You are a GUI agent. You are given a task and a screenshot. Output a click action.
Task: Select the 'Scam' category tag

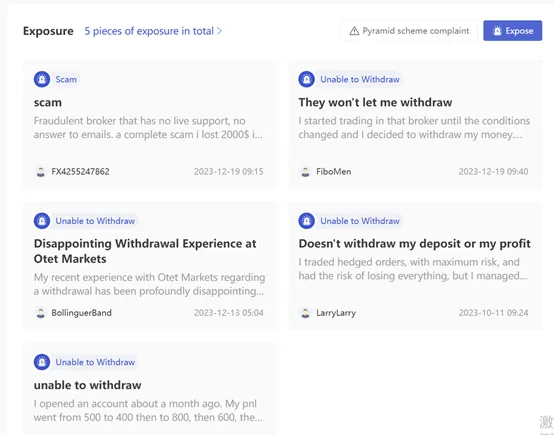click(66, 79)
